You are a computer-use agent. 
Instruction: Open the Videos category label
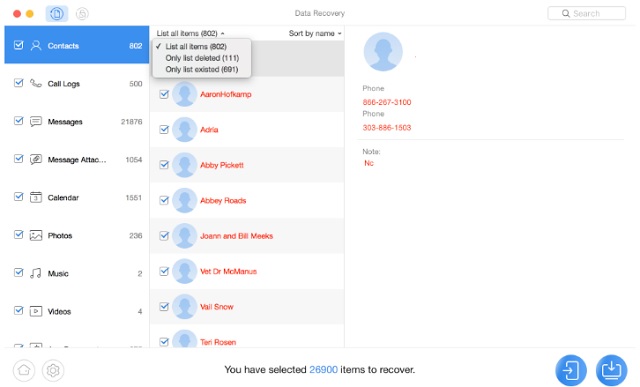tap(59, 311)
